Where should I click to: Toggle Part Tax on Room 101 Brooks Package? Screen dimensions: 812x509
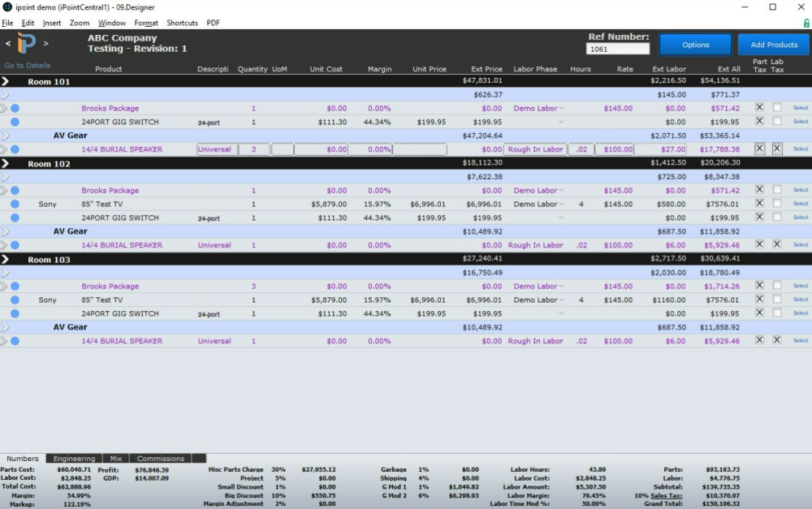click(x=759, y=107)
